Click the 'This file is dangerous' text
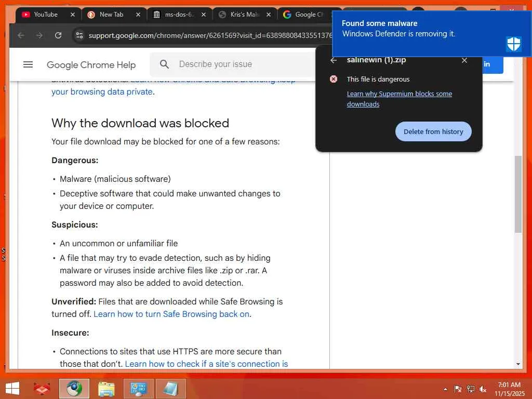Viewport: 532px width, 399px height. click(x=378, y=79)
